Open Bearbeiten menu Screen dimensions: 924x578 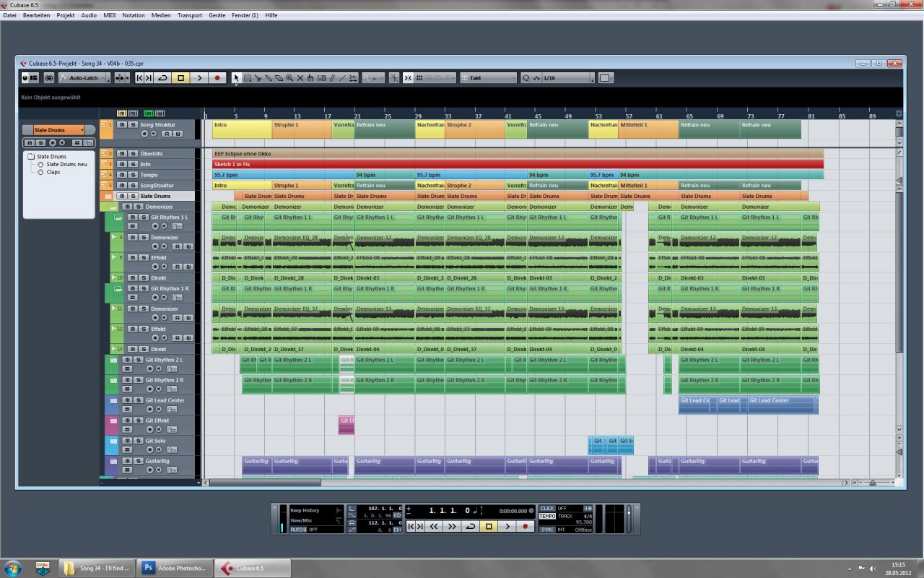click(36, 15)
